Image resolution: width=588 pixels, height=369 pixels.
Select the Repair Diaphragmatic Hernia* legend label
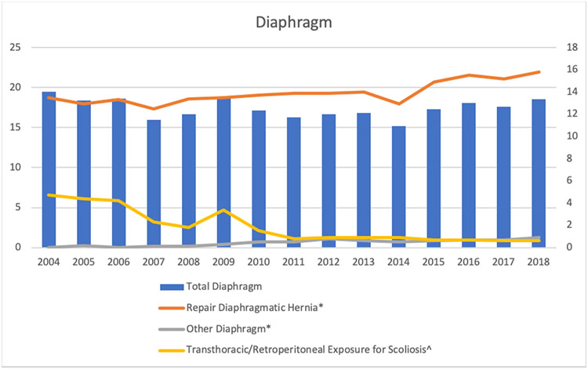pyautogui.click(x=255, y=308)
